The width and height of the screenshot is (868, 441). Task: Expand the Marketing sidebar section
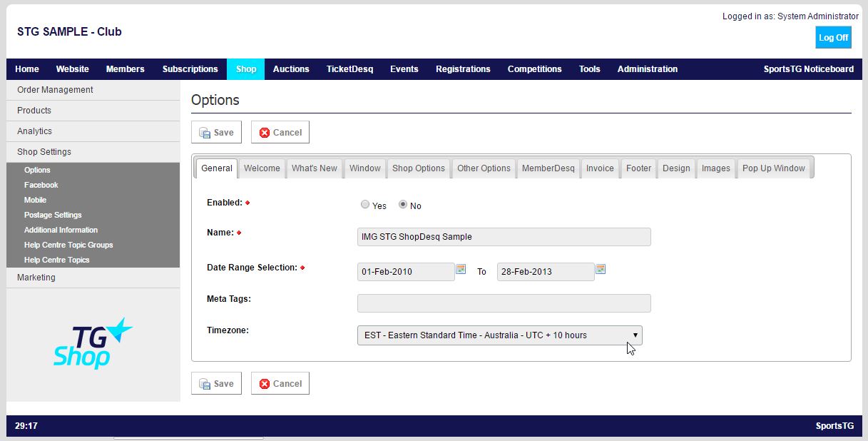coord(93,278)
